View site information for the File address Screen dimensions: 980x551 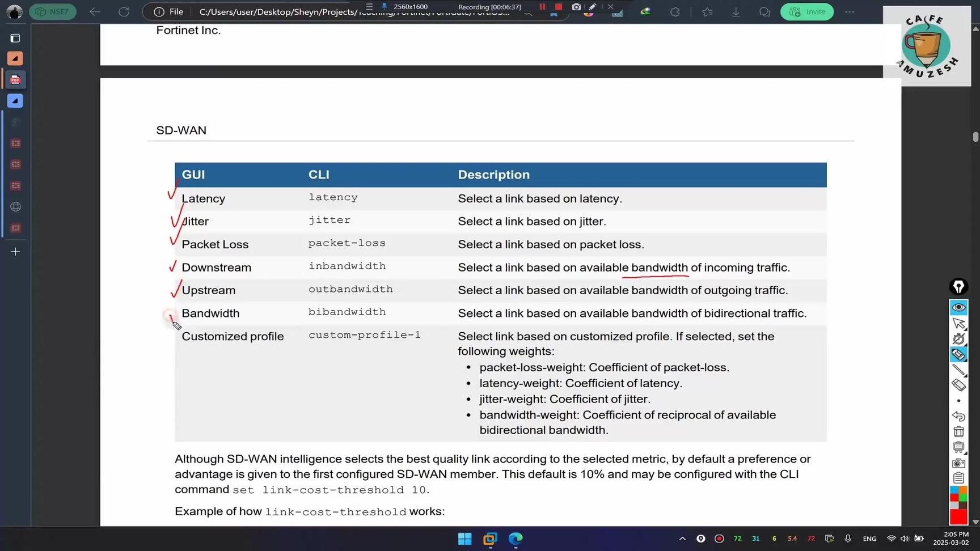click(x=169, y=11)
